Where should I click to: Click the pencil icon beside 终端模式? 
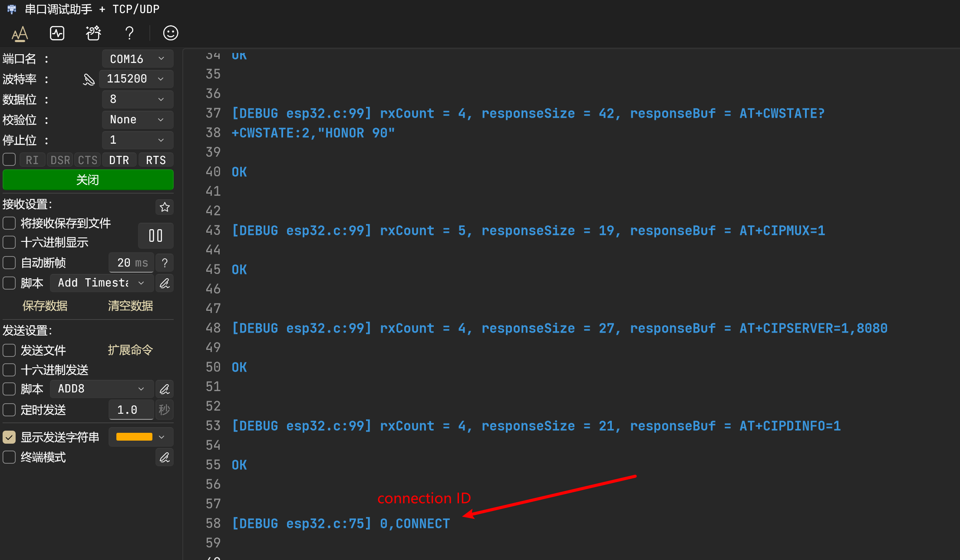(x=165, y=458)
